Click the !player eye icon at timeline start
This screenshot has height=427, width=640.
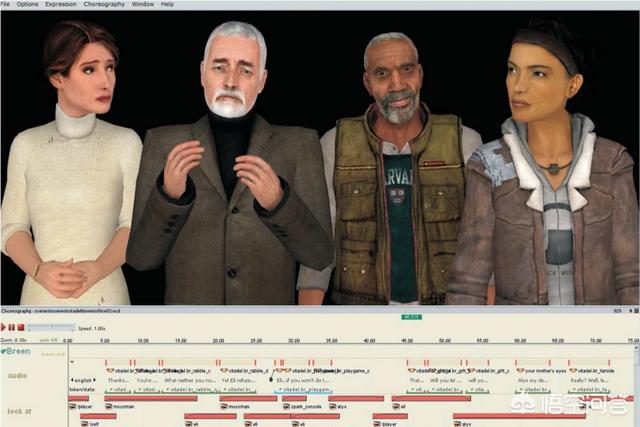(73, 407)
